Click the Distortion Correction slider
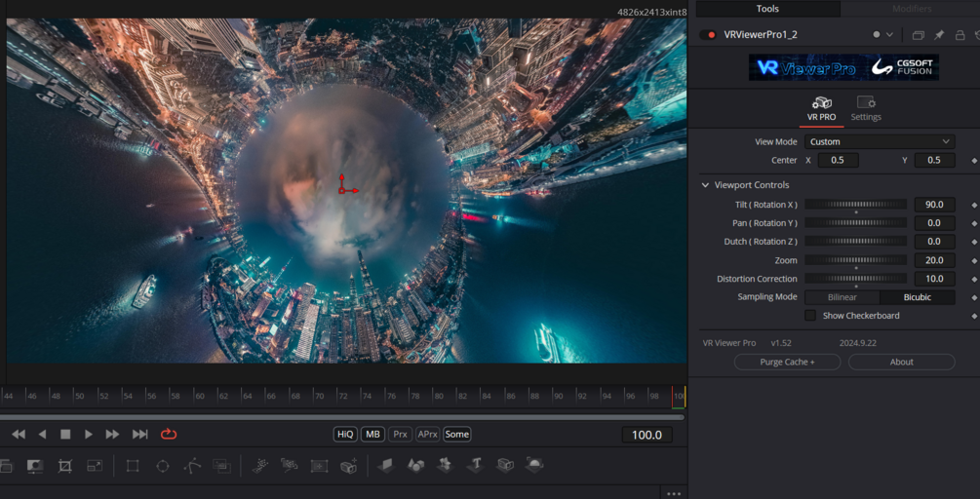 coord(855,279)
